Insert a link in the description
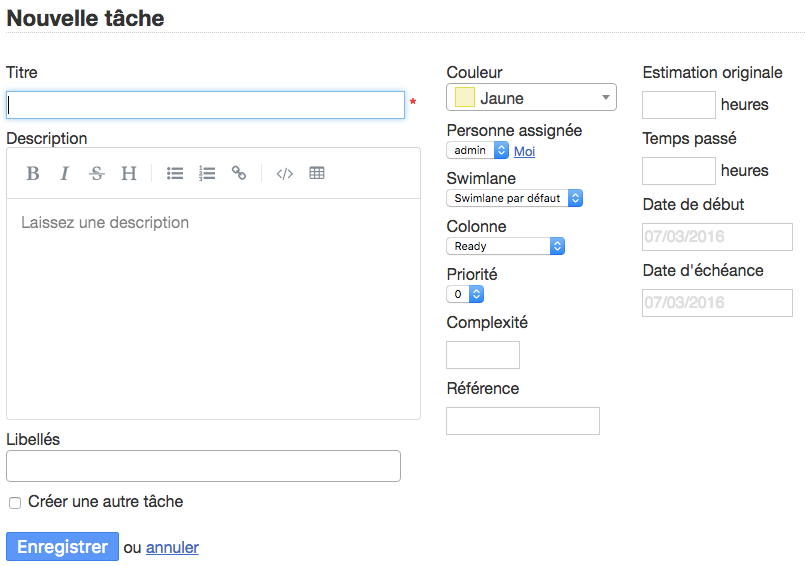 coord(239,173)
